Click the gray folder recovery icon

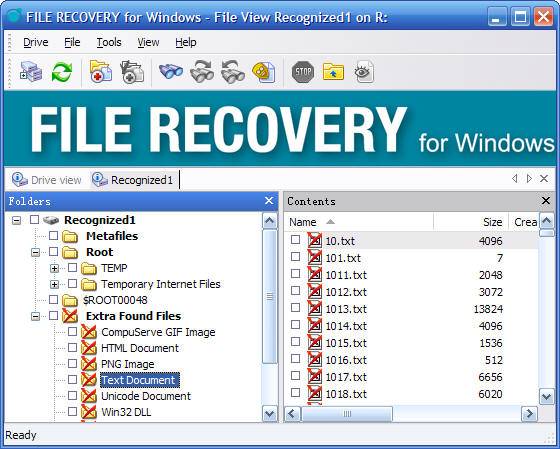[x=132, y=72]
